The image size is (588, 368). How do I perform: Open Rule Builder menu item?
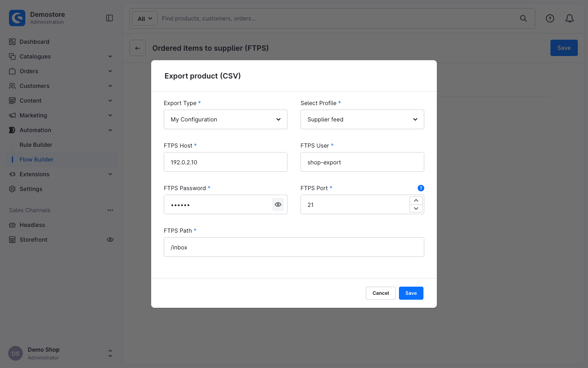click(x=36, y=145)
